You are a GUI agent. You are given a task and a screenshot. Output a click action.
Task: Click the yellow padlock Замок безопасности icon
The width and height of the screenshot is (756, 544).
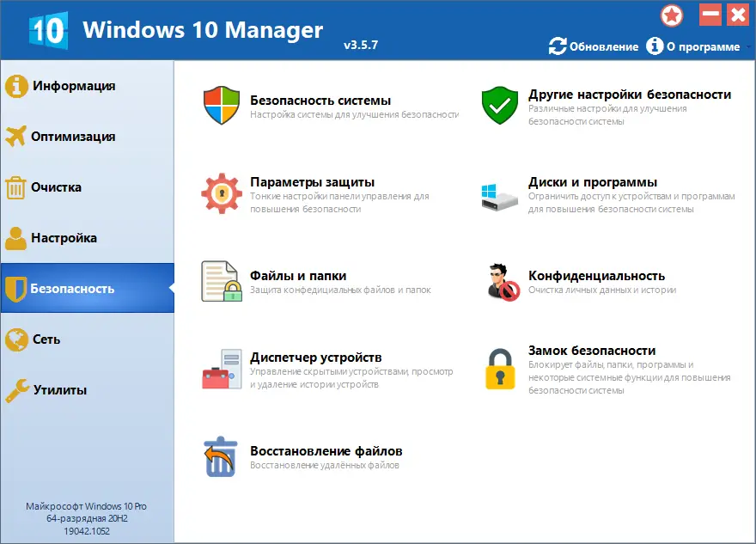499,369
